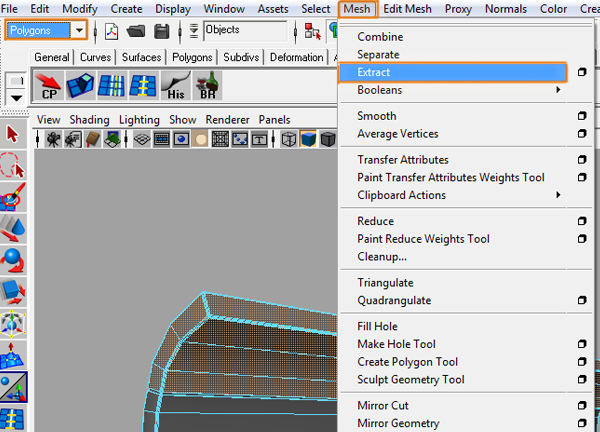The width and height of the screenshot is (600, 432).
Task: Click the select by hierarchy icon
Action: (x=312, y=31)
